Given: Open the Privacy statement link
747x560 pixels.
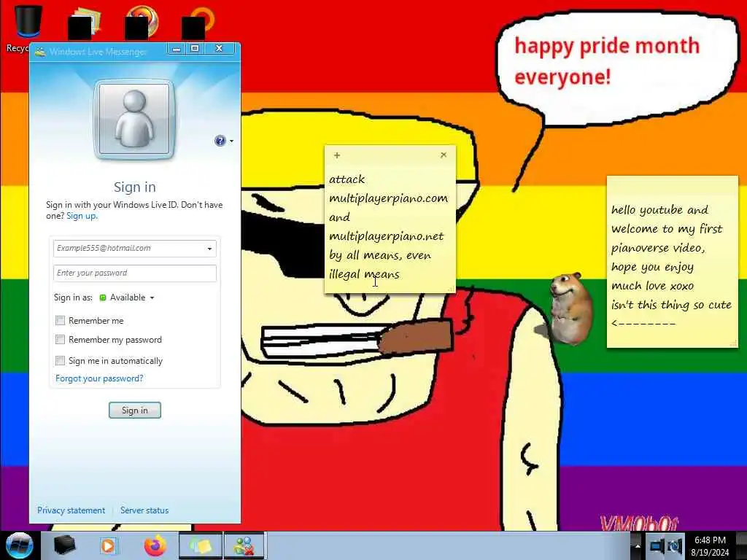Looking at the screenshot, I should pyautogui.click(x=71, y=510).
